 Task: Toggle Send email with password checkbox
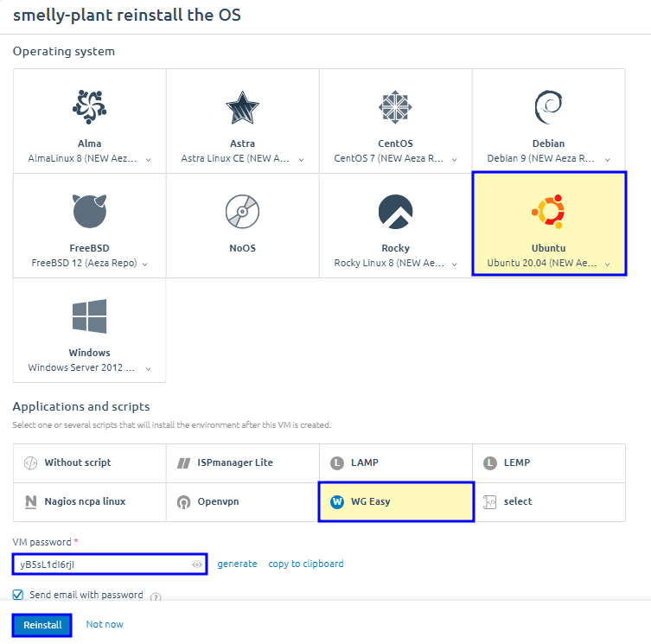(18, 595)
